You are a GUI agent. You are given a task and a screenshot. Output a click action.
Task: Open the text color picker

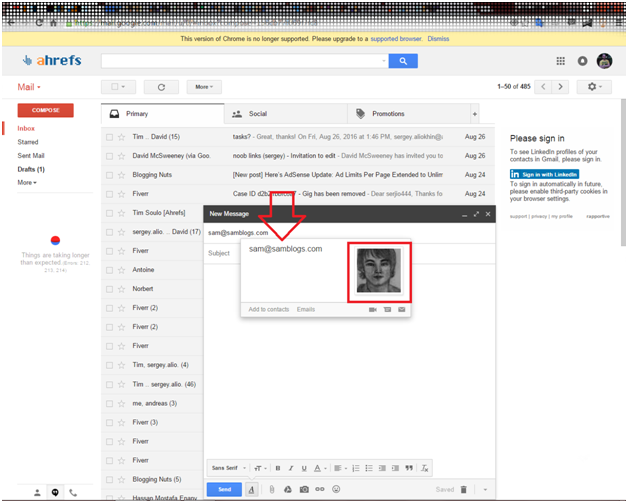pos(320,468)
